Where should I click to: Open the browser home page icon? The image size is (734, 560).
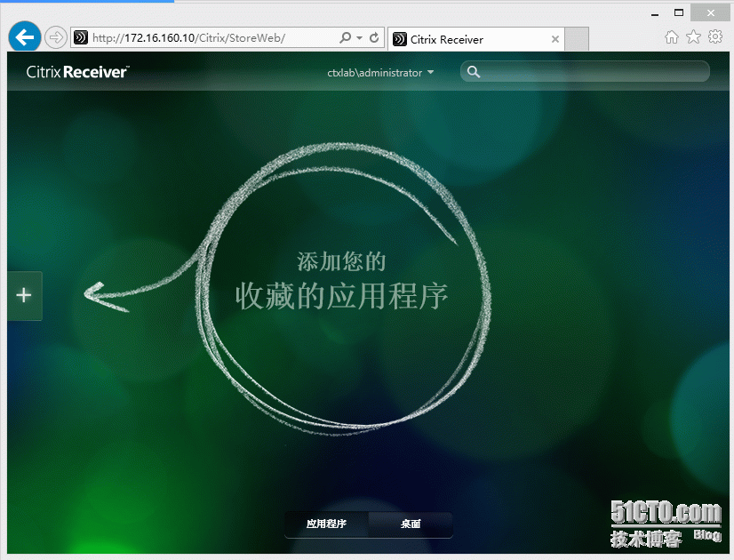(671, 37)
